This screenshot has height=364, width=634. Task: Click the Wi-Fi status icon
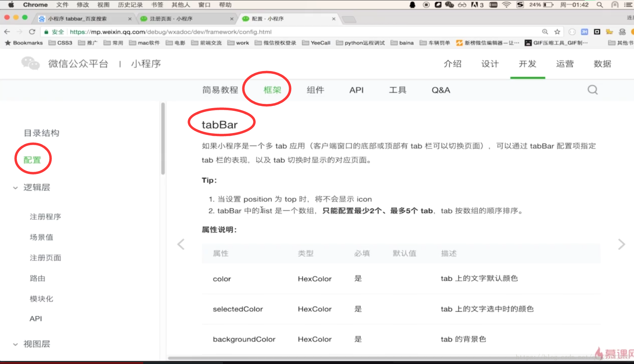tap(506, 5)
